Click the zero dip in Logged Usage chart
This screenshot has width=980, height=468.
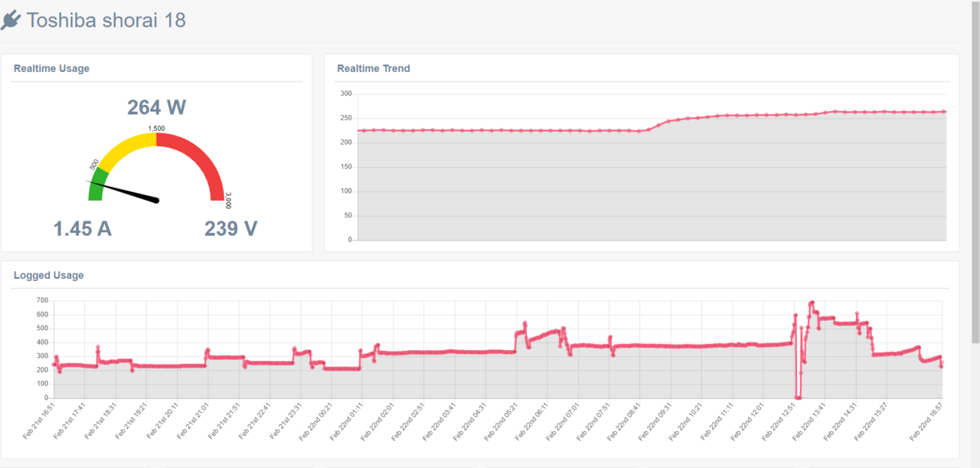point(798,398)
